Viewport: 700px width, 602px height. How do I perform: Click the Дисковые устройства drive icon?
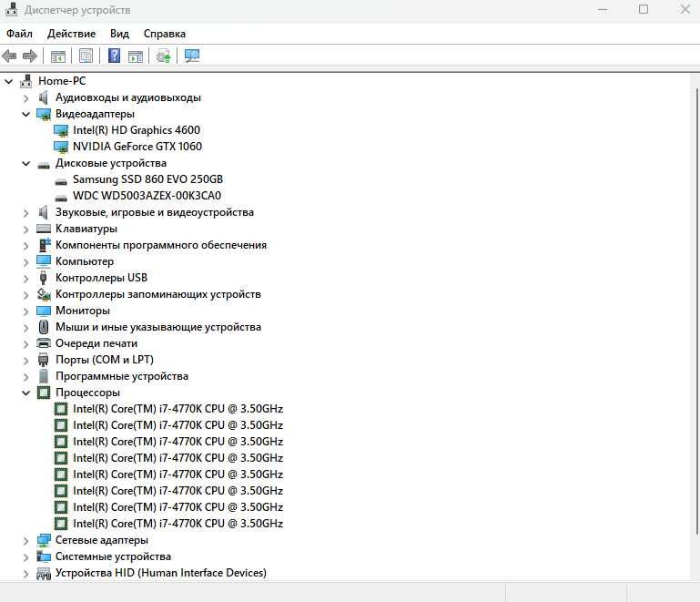point(44,165)
